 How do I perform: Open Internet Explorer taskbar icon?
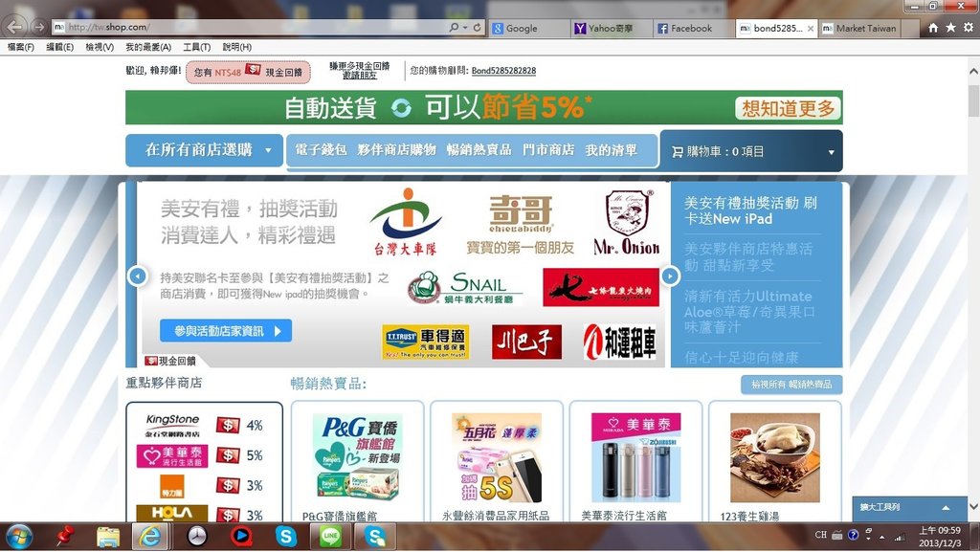click(149, 537)
